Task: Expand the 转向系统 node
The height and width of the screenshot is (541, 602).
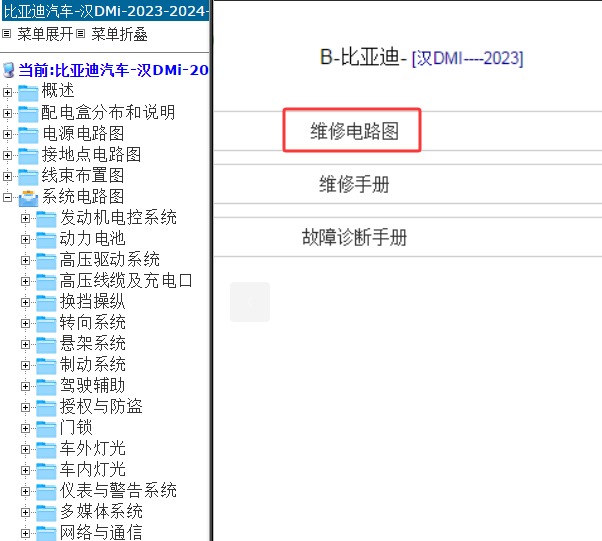Action: click(x=25, y=323)
